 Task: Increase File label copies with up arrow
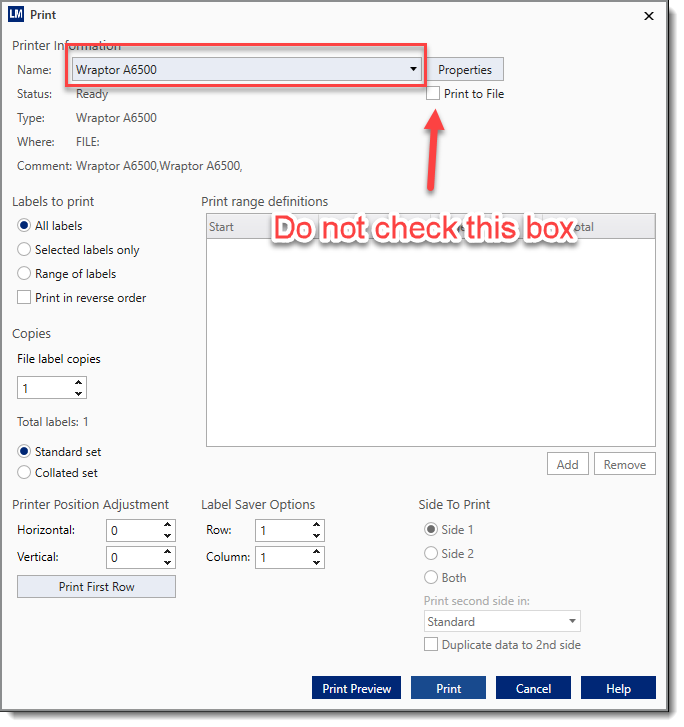coord(79,382)
